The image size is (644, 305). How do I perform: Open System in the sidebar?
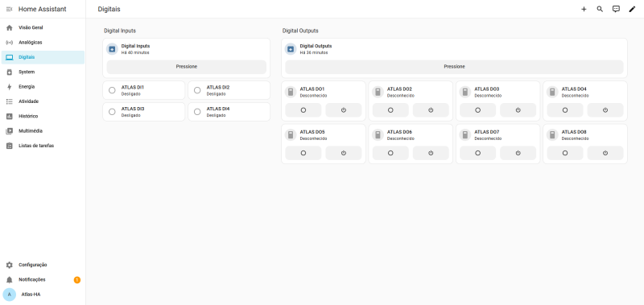[43, 72]
